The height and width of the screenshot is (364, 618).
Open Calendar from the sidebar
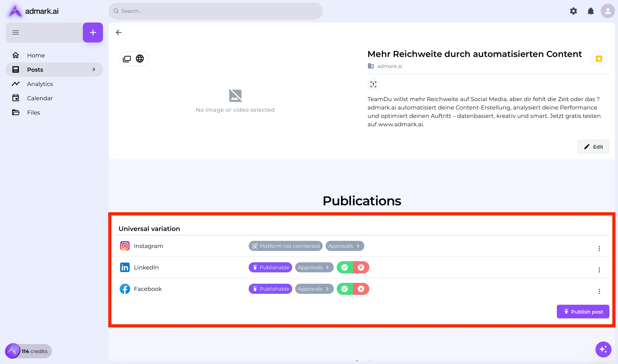pos(40,98)
